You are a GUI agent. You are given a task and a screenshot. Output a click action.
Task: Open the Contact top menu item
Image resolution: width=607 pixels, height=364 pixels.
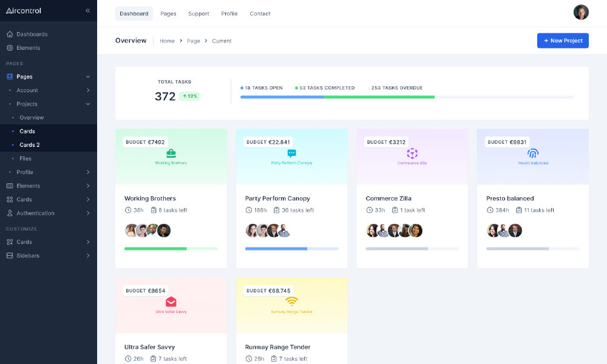(x=260, y=13)
